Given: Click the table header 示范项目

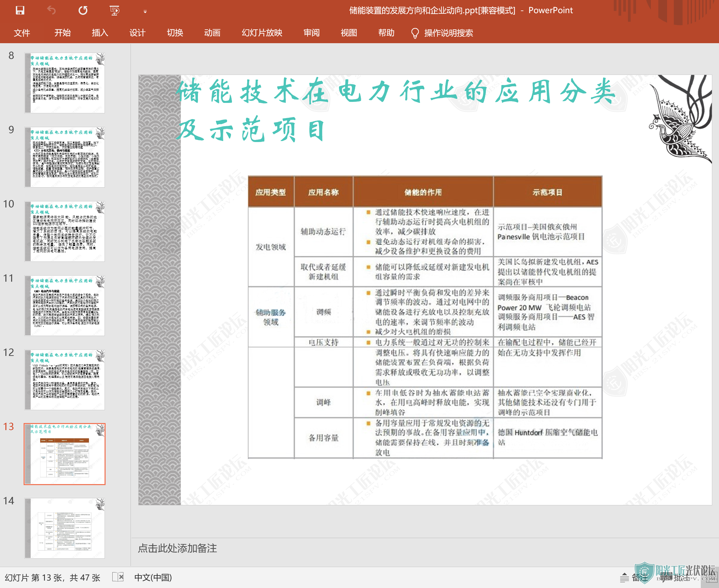Looking at the screenshot, I should pyautogui.click(x=547, y=192).
